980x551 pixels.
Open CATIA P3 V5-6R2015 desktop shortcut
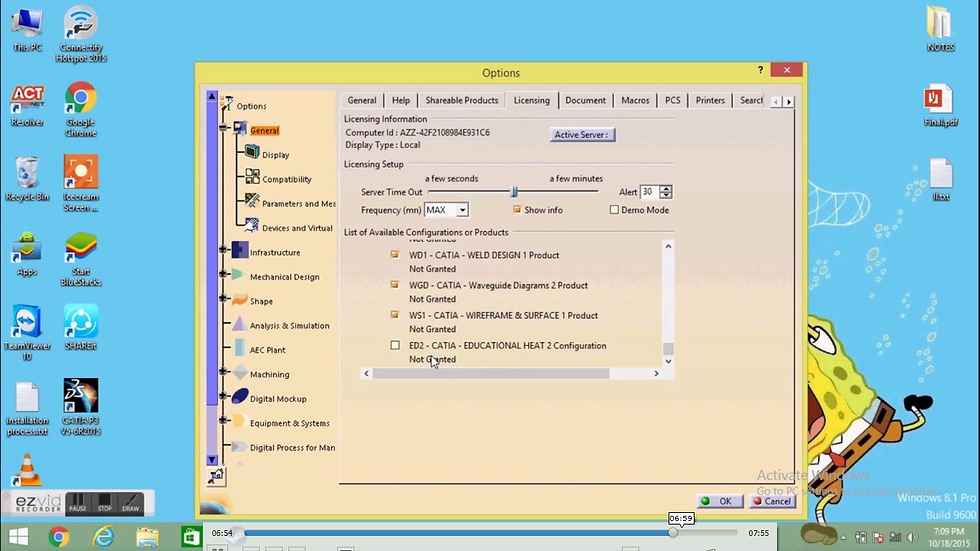point(81,407)
